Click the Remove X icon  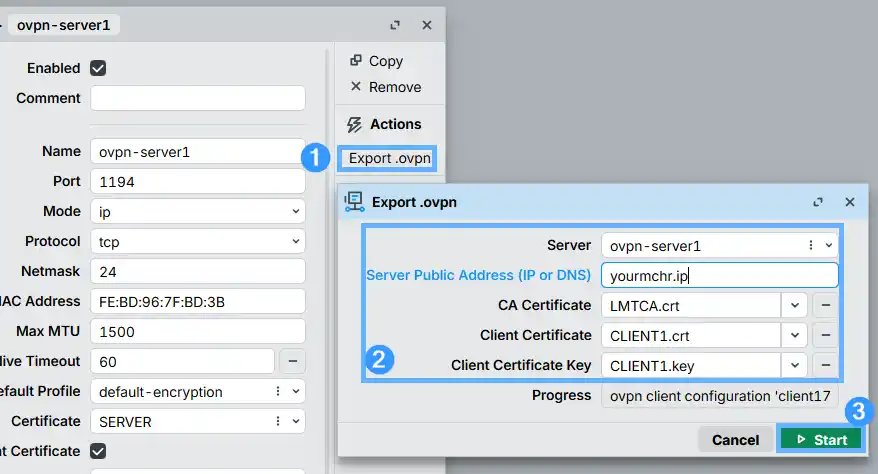click(x=356, y=86)
